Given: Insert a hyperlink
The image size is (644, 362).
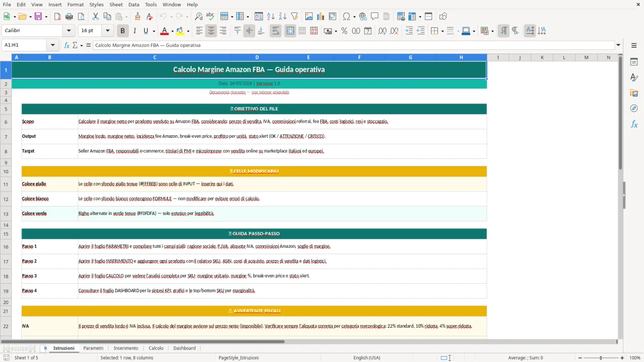Looking at the screenshot, I should click(363, 17).
